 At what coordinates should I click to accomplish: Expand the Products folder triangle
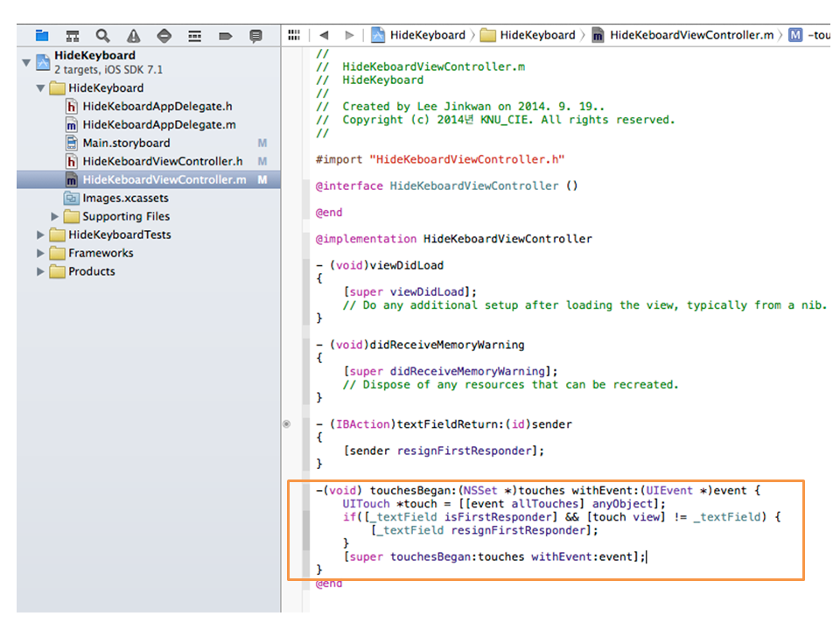point(41,271)
